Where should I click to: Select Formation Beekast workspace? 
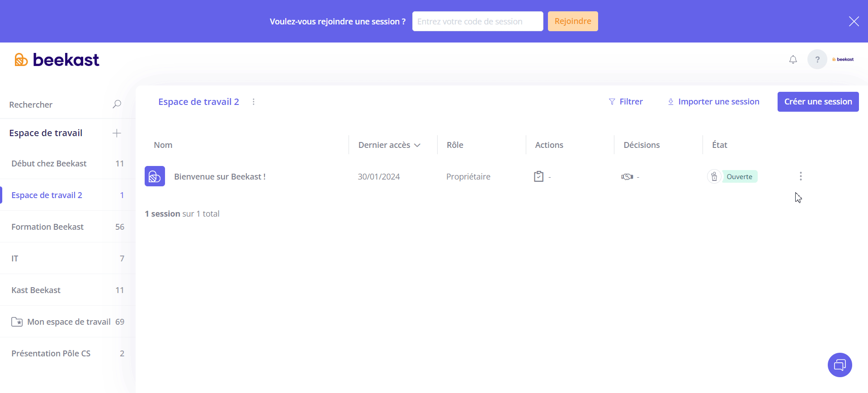pyautogui.click(x=47, y=227)
